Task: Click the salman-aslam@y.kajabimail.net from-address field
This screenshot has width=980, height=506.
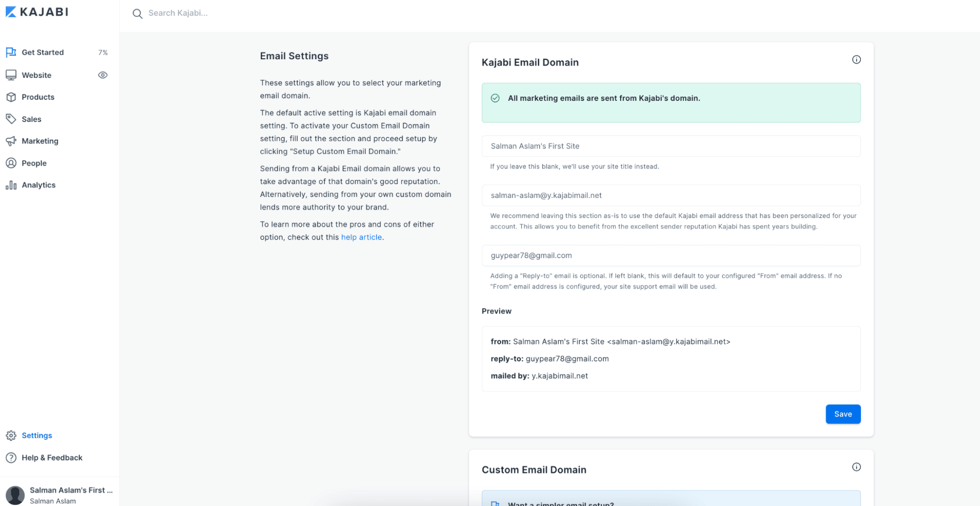Action: [x=671, y=195]
